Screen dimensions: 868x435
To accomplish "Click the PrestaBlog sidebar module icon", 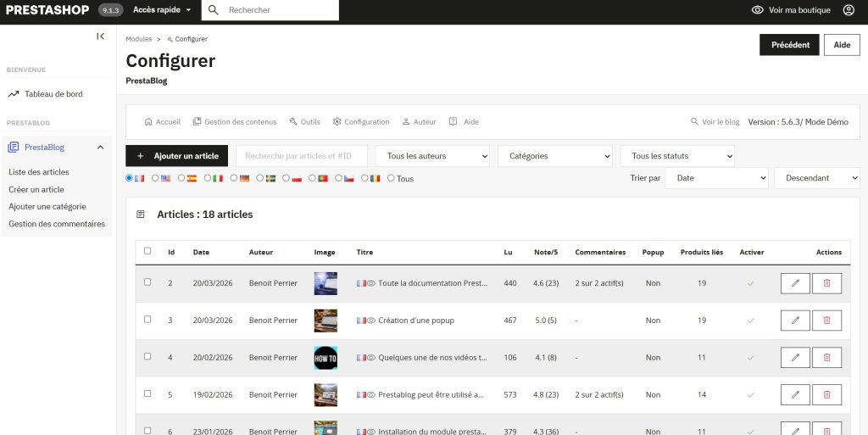I will point(14,148).
